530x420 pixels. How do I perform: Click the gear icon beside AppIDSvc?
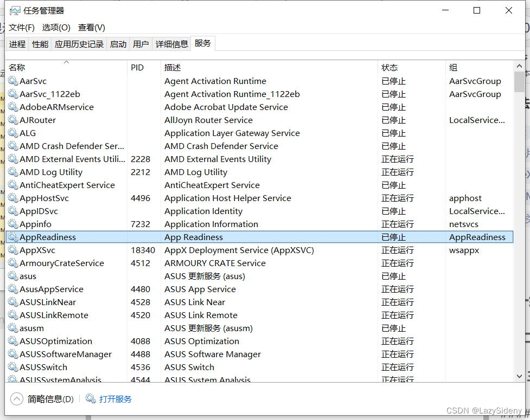[13, 211]
